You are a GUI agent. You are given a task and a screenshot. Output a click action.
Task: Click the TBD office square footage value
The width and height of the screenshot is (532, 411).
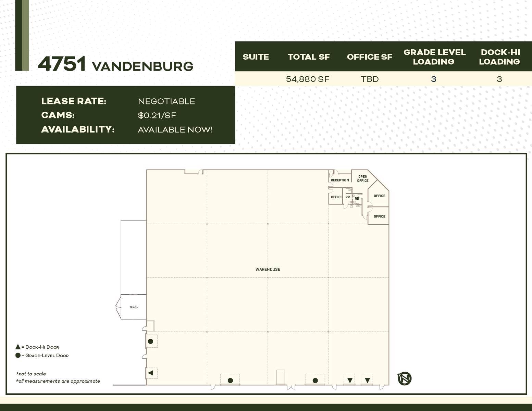(x=369, y=79)
